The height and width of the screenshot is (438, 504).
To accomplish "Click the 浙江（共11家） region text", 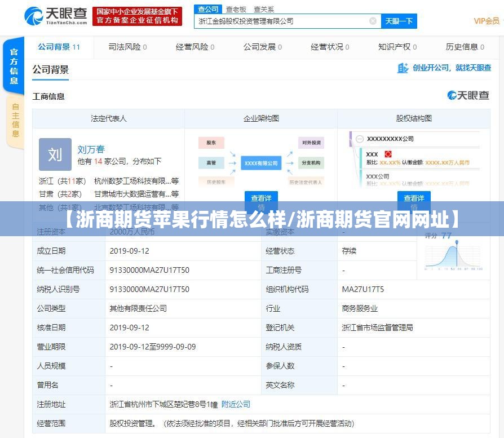I will tap(63, 181).
